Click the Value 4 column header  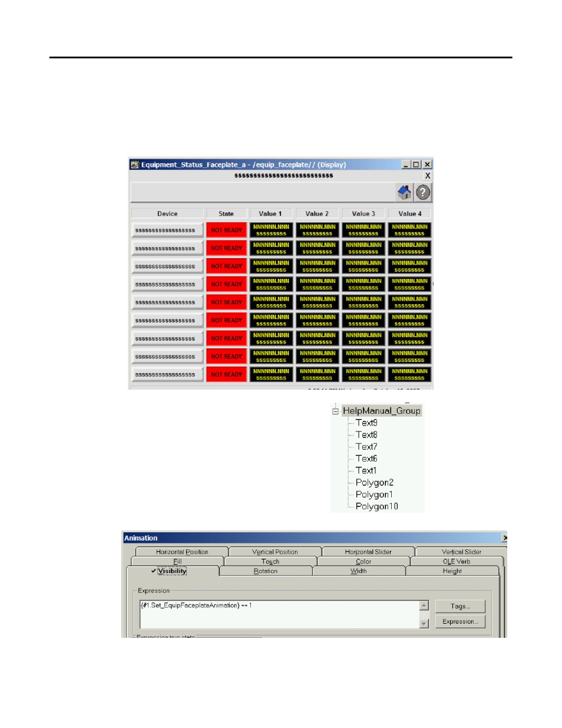click(410, 213)
